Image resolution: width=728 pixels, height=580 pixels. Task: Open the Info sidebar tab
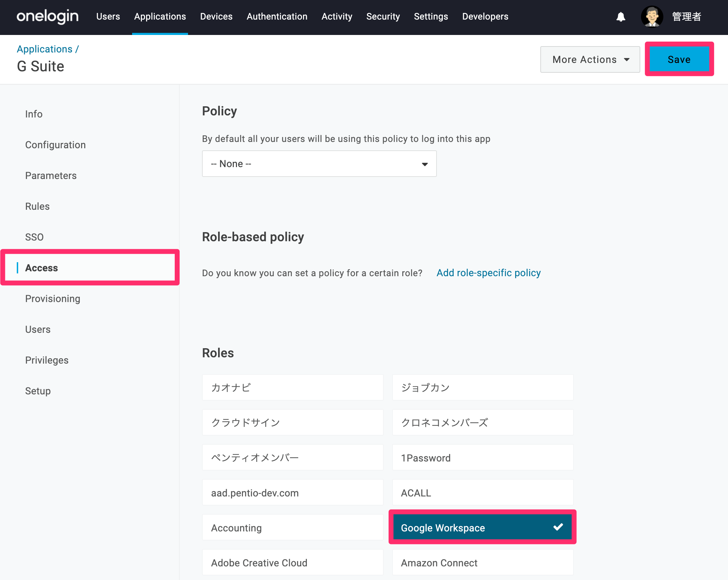coord(34,114)
